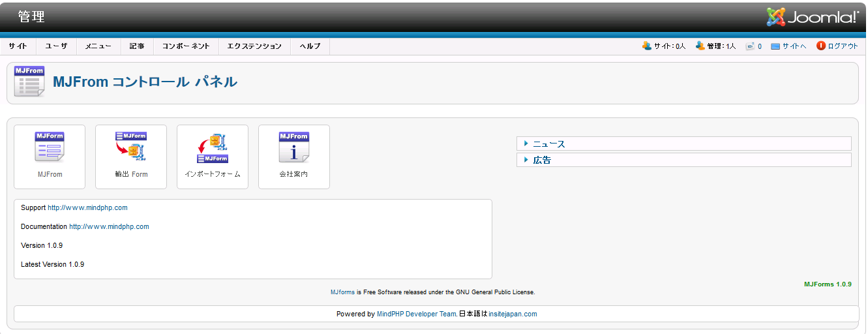Open the 記事 menu

(x=137, y=46)
